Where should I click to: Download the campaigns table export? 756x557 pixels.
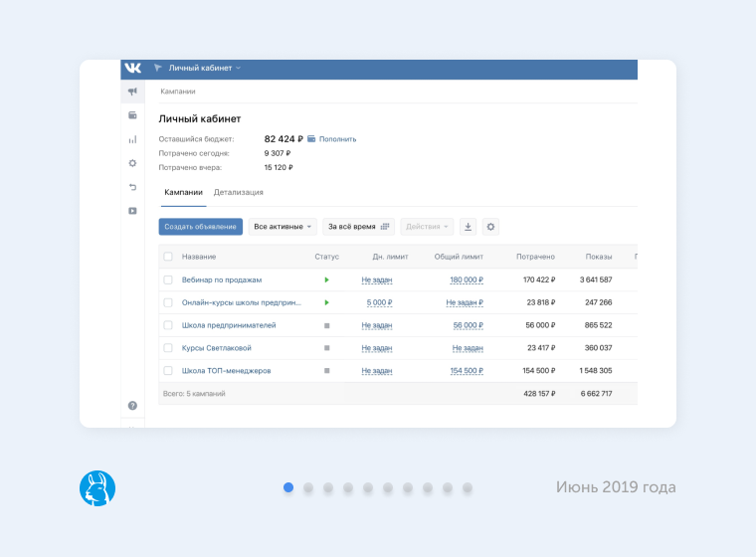click(x=469, y=227)
